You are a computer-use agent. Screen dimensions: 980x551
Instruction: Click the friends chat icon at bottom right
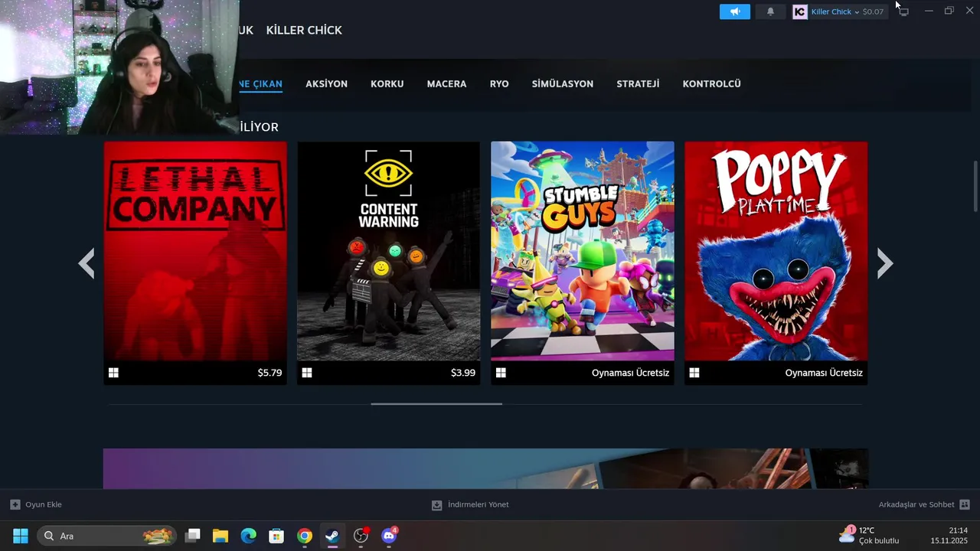point(965,504)
